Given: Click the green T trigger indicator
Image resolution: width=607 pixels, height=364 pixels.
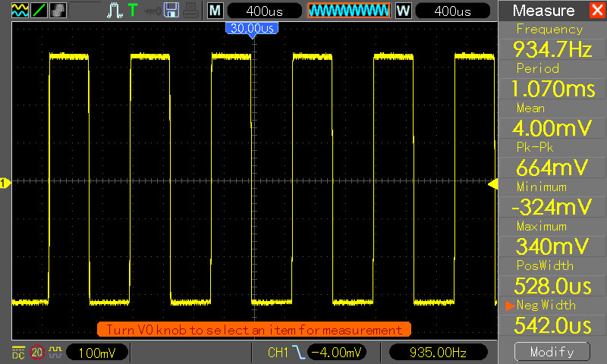Looking at the screenshot, I should click(x=133, y=11).
